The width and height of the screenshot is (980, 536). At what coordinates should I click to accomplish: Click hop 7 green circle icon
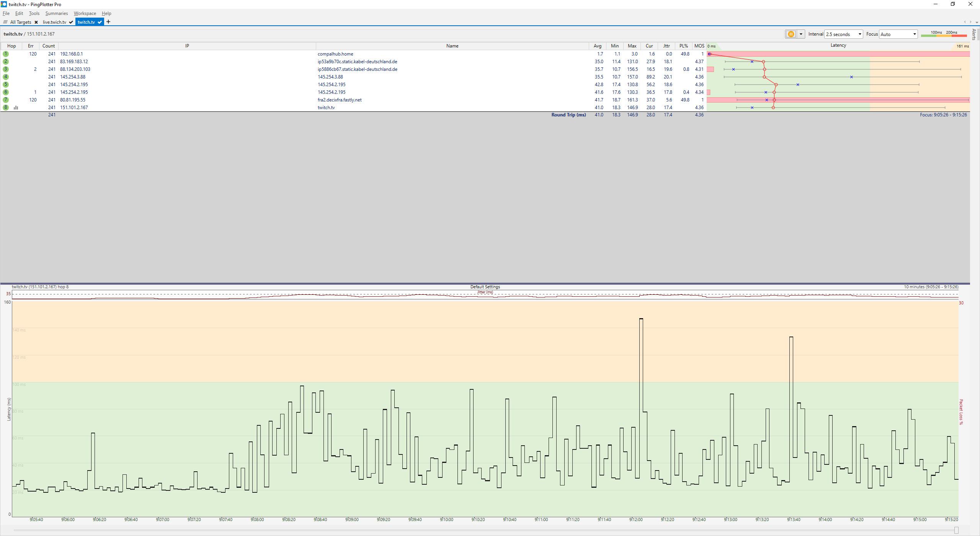(6, 100)
